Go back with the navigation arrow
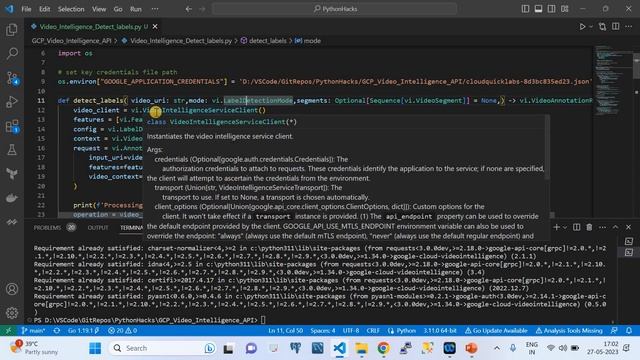 [x=189, y=9]
